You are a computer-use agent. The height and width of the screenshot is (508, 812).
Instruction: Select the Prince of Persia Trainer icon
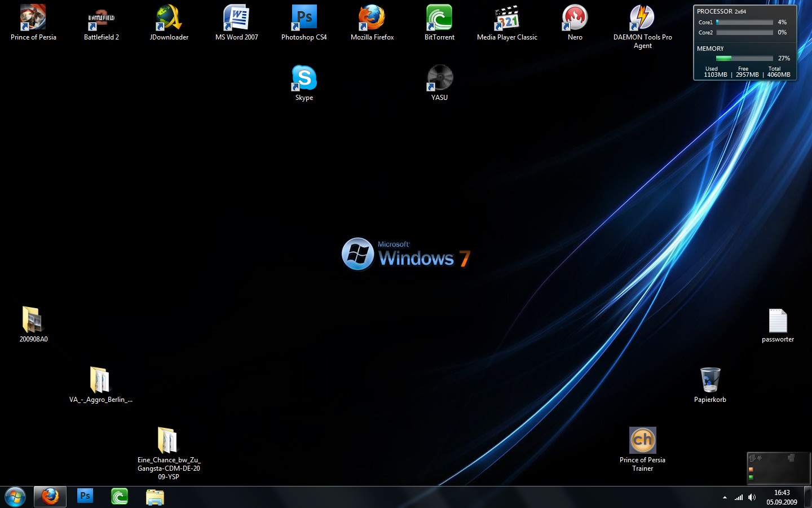pos(642,449)
